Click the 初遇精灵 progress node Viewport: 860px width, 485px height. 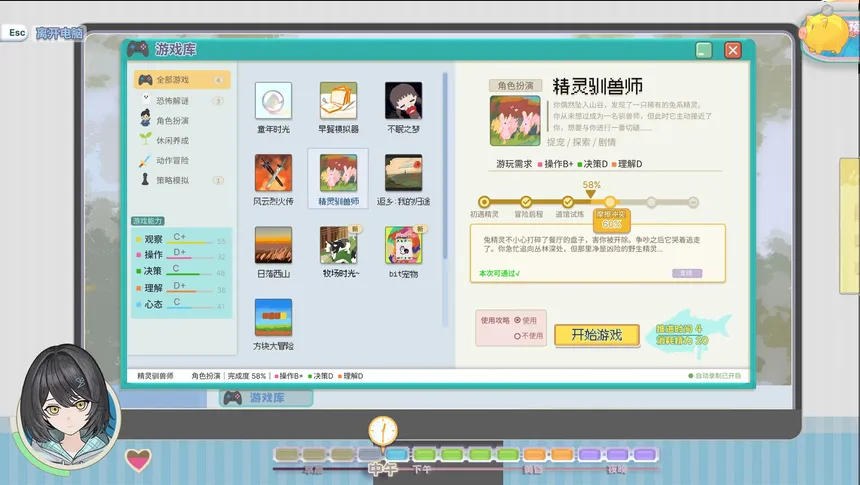(484, 202)
